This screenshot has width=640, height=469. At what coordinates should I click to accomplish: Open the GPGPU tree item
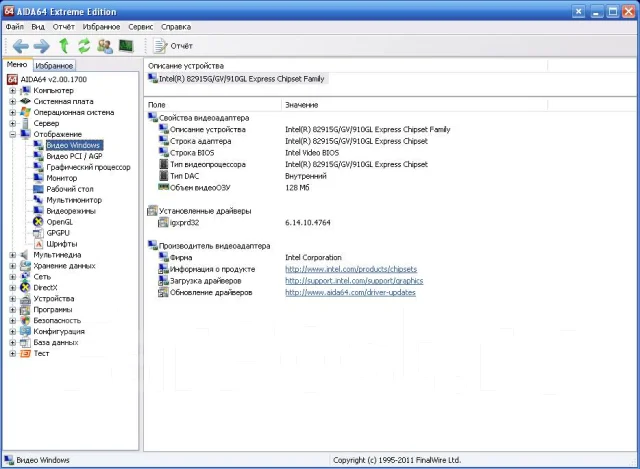point(58,233)
